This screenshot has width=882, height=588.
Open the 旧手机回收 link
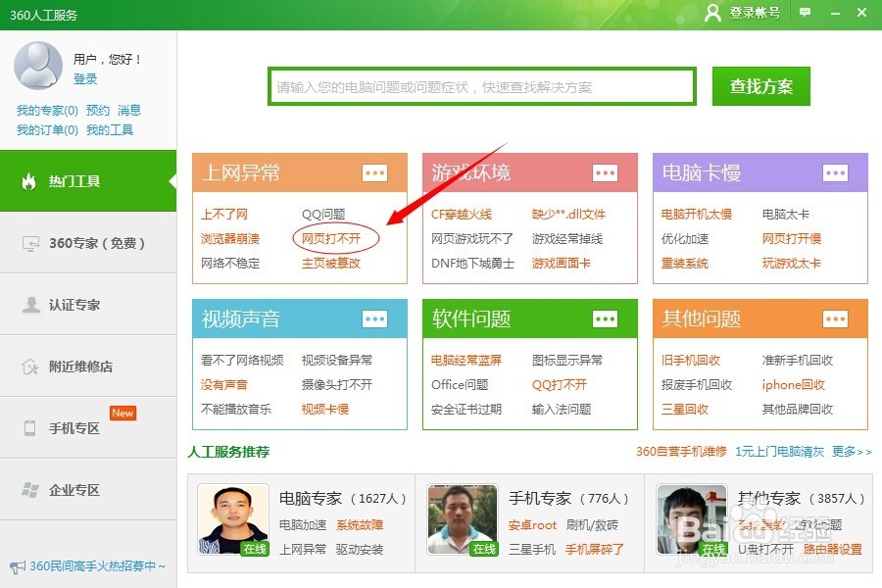click(691, 360)
